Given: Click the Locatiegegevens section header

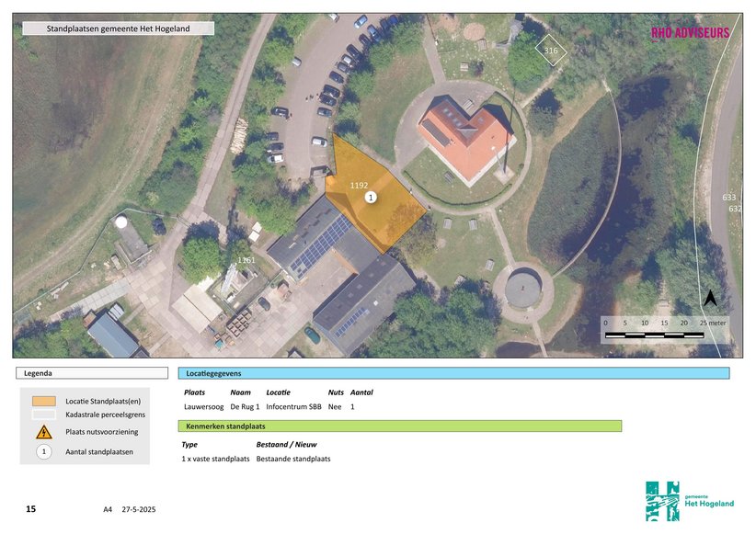Looking at the screenshot, I should click(453, 373).
